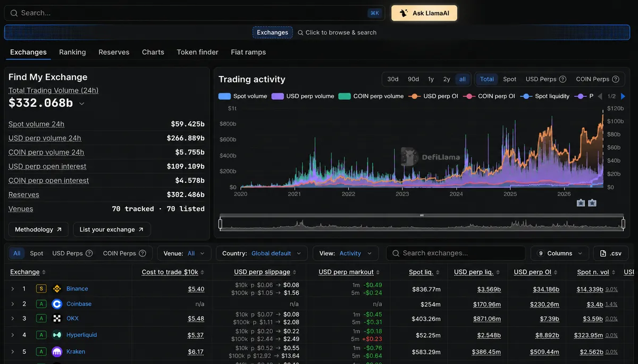This screenshot has width=638, height=364.
Task: Click the S grade badge for Binance
Action: tap(41, 289)
